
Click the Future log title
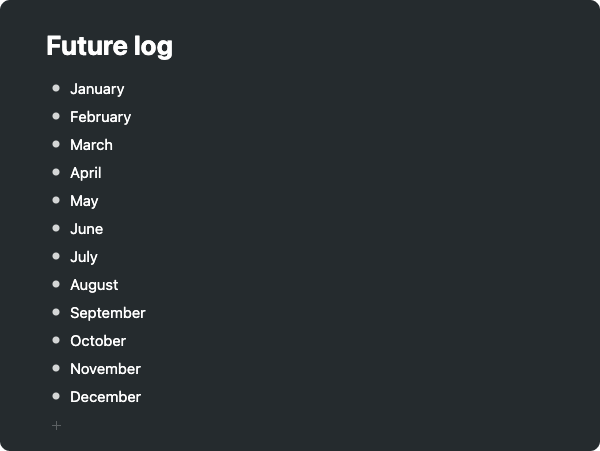[x=109, y=46]
